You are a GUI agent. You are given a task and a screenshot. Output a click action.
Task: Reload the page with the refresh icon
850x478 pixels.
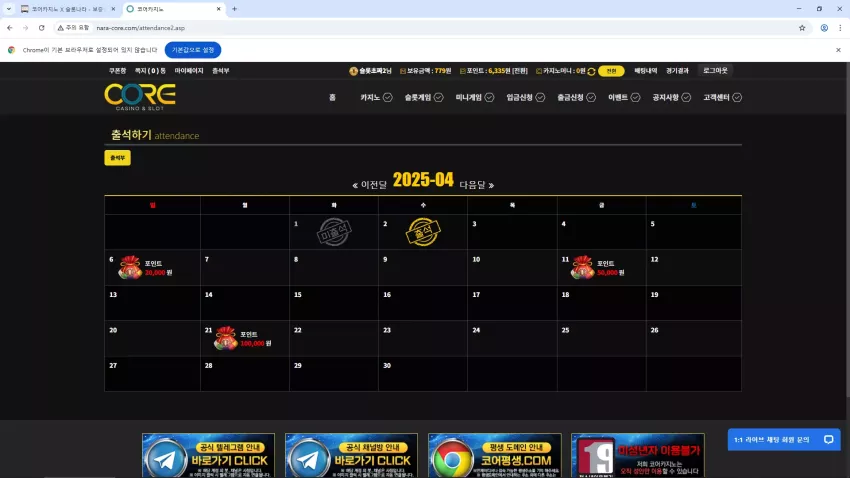click(41, 28)
